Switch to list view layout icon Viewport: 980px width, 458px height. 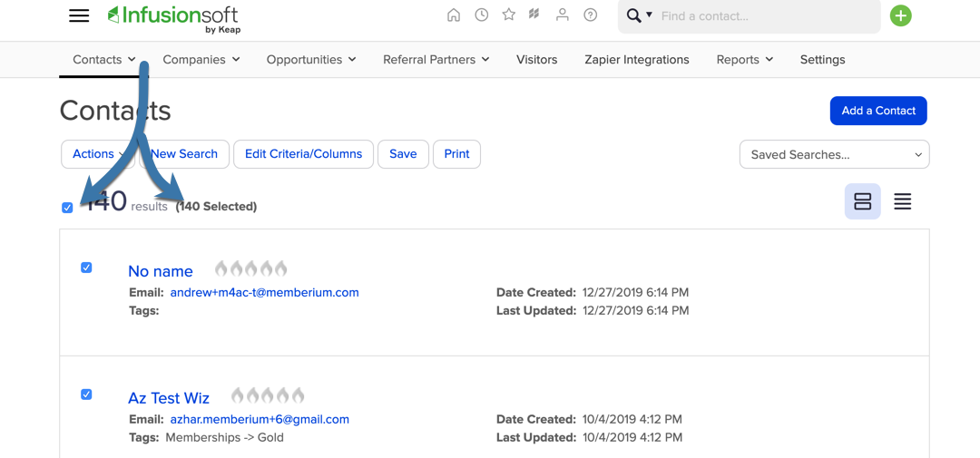903,201
